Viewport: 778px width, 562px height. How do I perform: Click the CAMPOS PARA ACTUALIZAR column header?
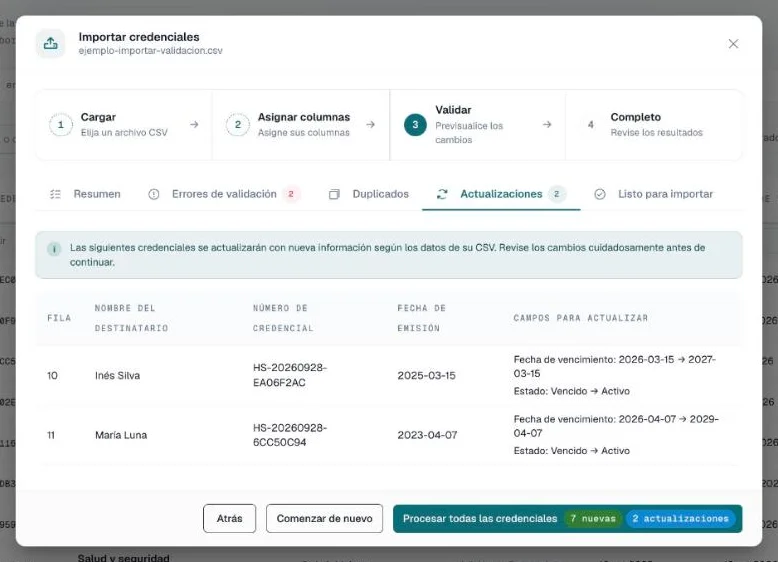[581, 318]
